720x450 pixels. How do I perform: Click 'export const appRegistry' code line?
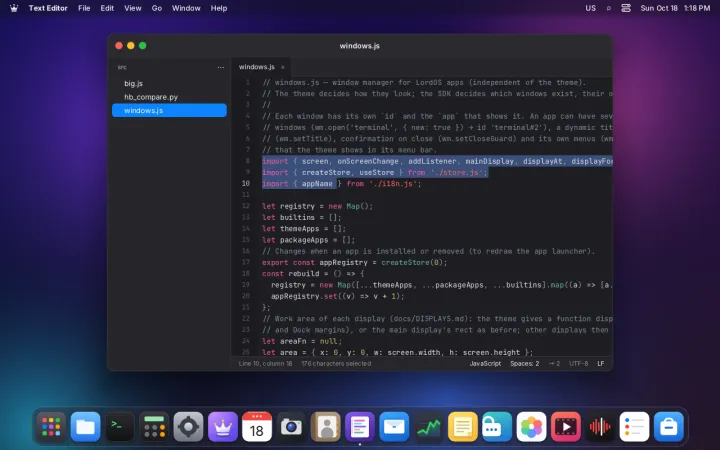click(354, 262)
